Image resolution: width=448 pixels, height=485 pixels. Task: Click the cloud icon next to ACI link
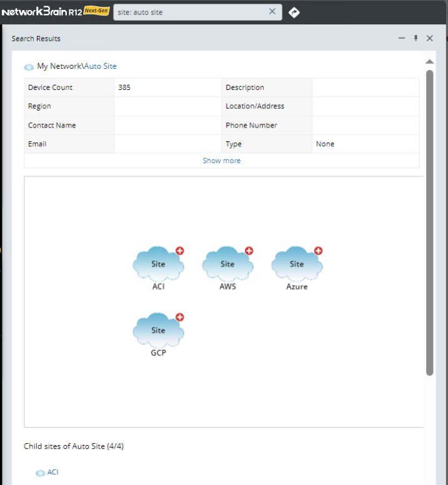[x=40, y=473]
